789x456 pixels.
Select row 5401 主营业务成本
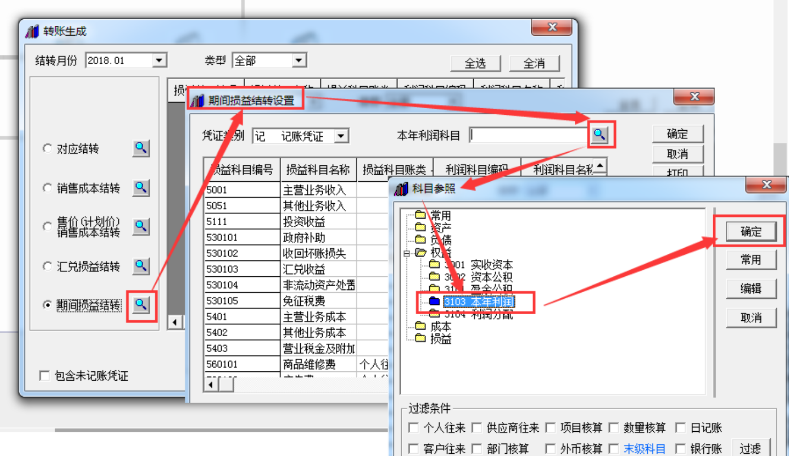click(x=297, y=317)
